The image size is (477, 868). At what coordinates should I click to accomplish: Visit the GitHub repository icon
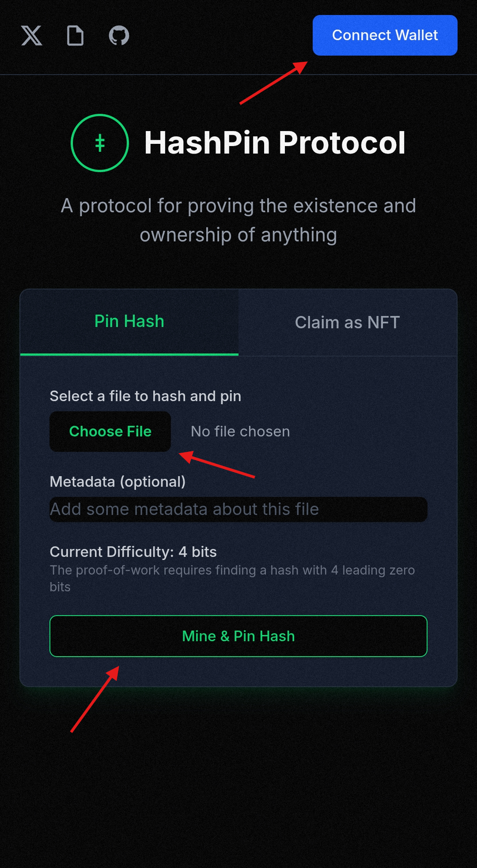coord(119,35)
